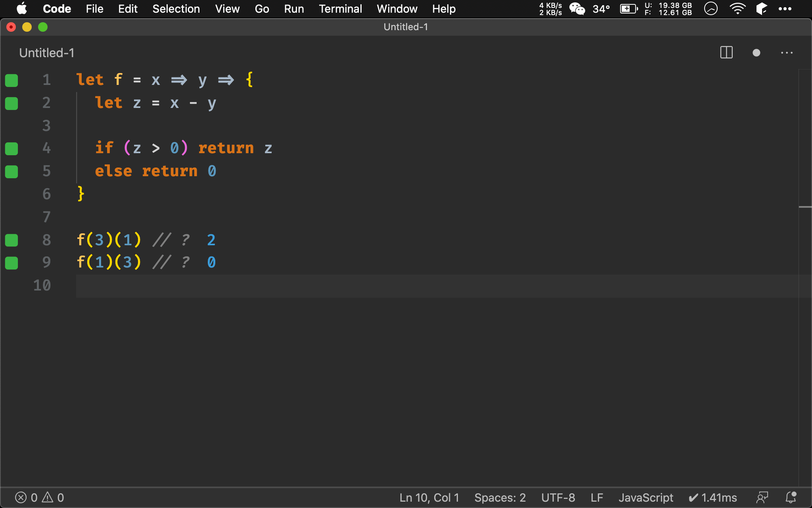Click line number 6 in the gutter
The width and height of the screenshot is (812, 508).
click(46, 194)
